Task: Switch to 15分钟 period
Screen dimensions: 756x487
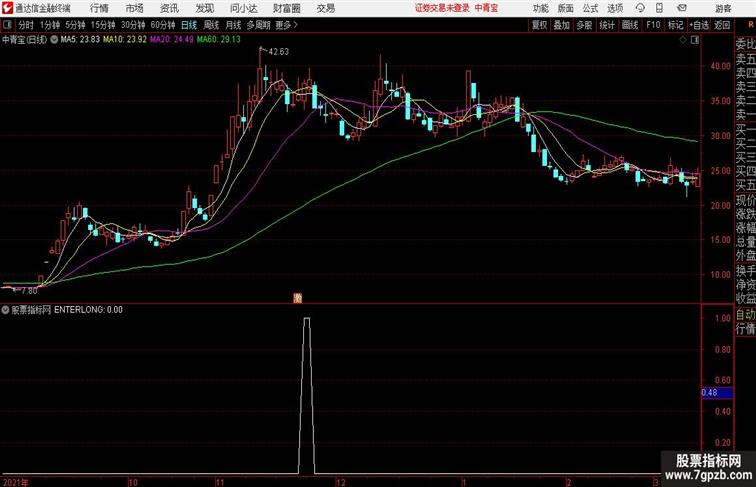Action: [103, 25]
